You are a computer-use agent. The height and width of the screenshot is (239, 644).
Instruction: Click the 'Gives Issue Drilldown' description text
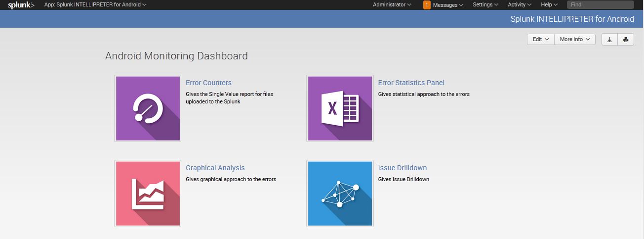point(403,179)
